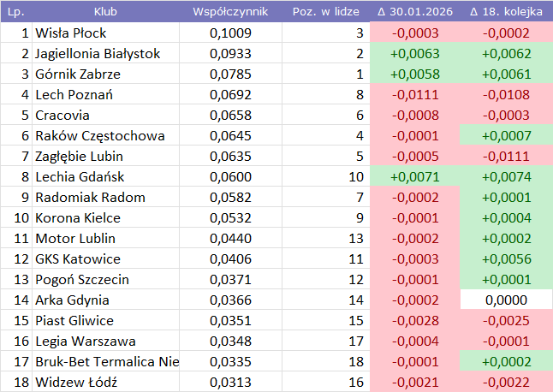Select the Wisła Płock club cell

(106, 33)
